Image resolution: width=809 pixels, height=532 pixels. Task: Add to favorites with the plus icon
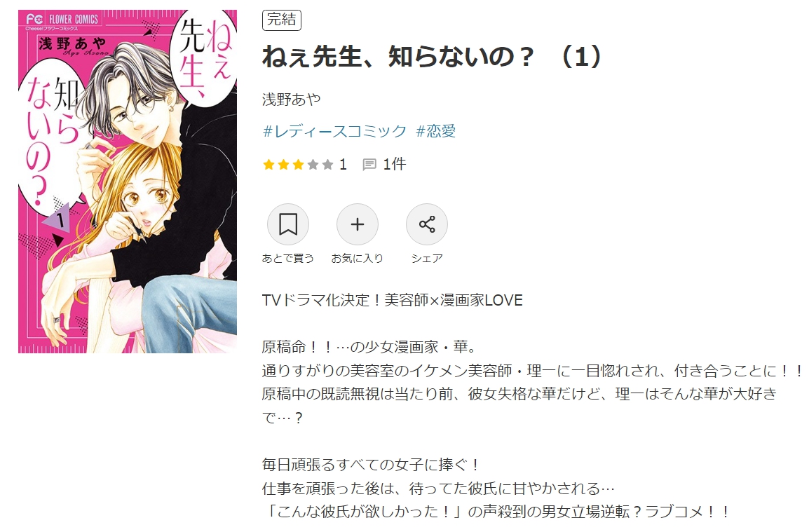point(358,224)
